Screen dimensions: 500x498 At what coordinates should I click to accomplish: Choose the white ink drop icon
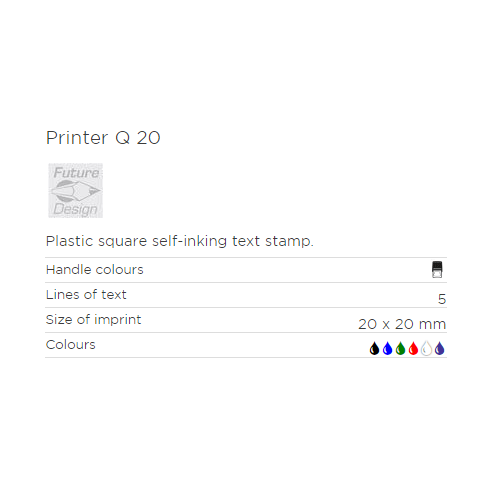(x=426, y=348)
